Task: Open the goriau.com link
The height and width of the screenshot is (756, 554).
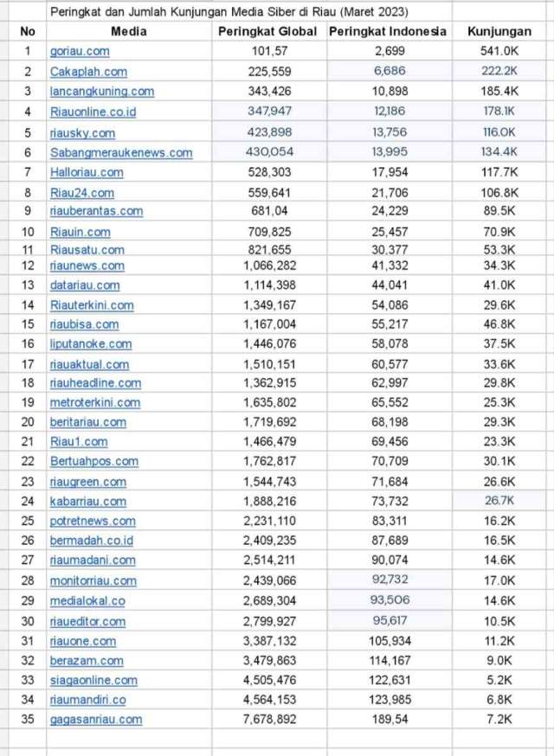Action: (80, 52)
